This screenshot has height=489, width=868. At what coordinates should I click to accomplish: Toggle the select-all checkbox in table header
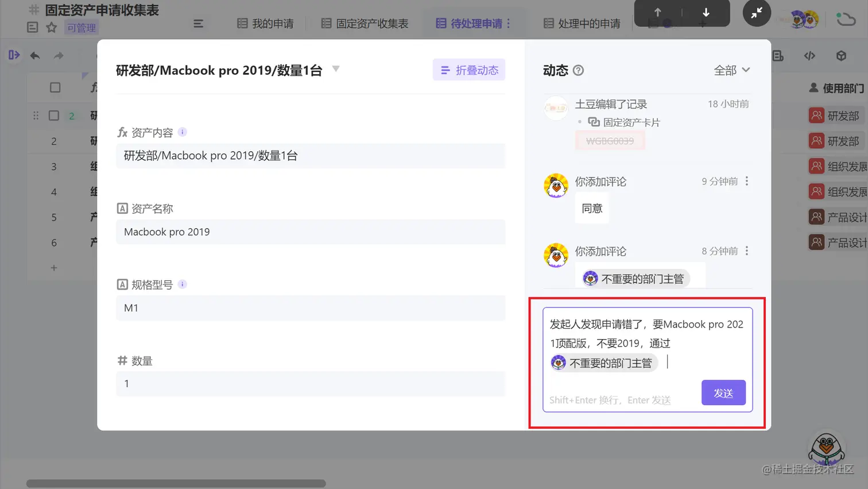pyautogui.click(x=54, y=87)
